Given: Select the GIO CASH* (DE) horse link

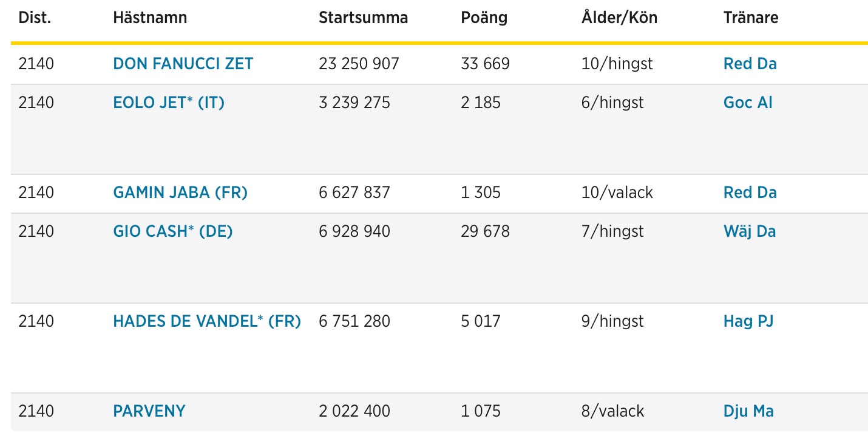Looking at the screenshot, I should (173, 231).
